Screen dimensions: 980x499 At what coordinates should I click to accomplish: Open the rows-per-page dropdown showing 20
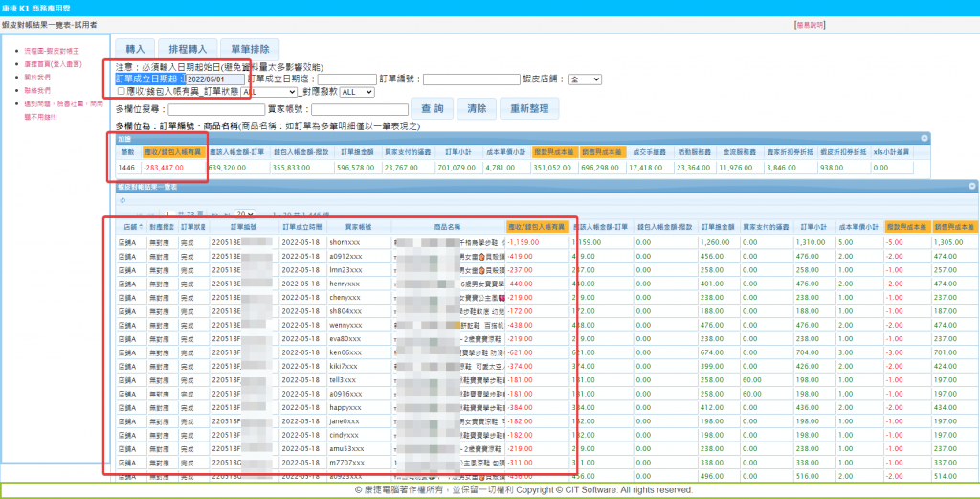click(x=244, y=214)
